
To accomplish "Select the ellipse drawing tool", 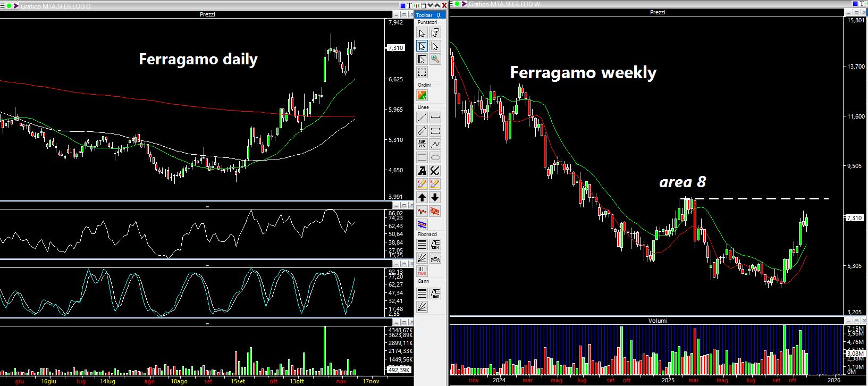I will (435, 157).
